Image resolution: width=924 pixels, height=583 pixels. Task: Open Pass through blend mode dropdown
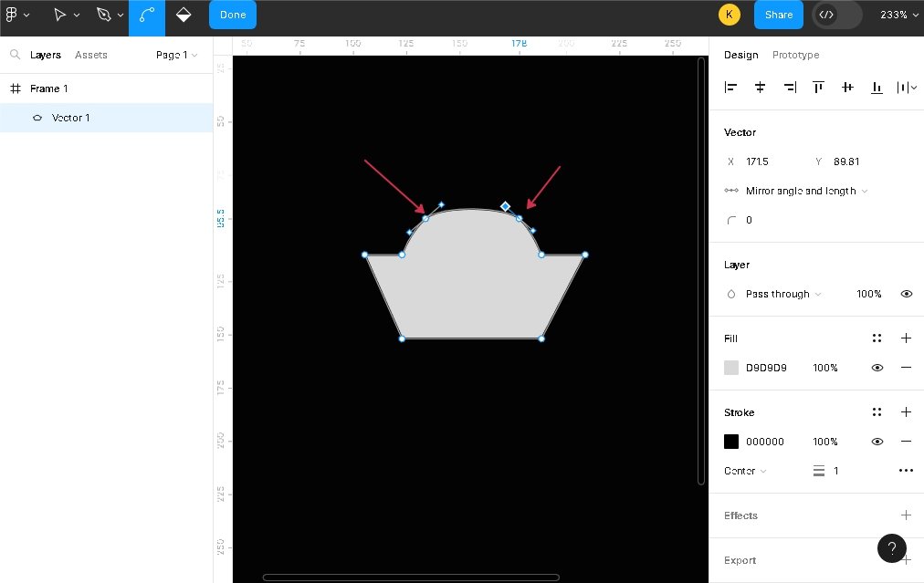click(x=782, y=294)
